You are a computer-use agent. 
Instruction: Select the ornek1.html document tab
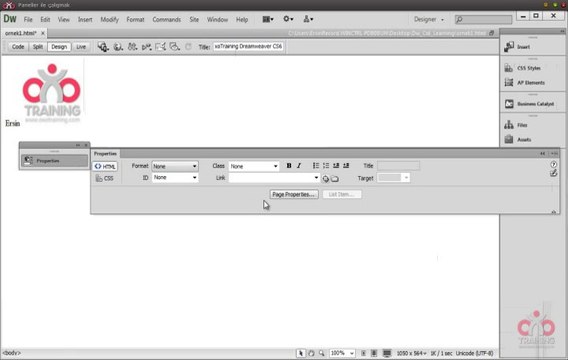click(21, 33)
